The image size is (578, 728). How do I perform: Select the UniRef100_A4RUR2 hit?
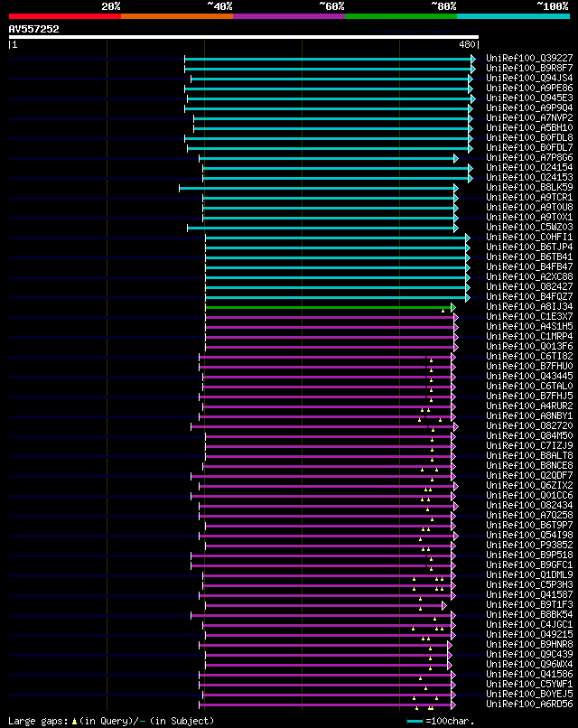click(x=529, y=406)
